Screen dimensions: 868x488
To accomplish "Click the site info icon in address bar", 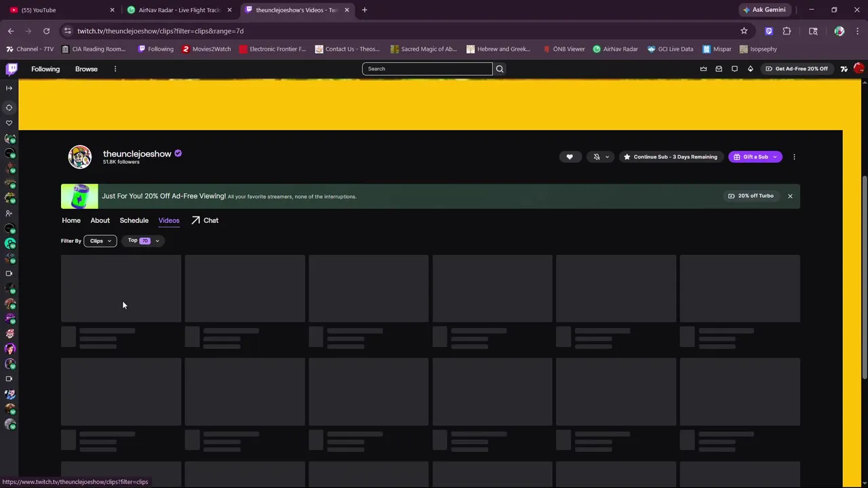I will (66, 30).
